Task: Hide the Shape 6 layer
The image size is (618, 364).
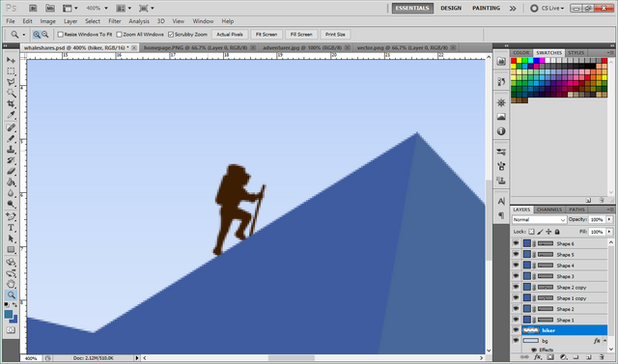Action: 516,243
